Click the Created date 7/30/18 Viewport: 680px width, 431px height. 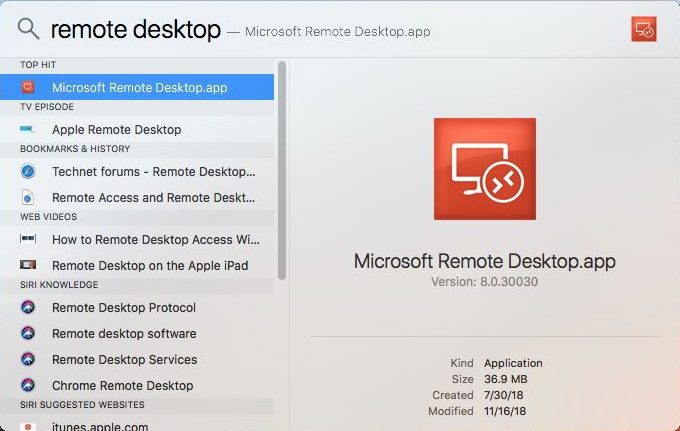coord(503,395)
